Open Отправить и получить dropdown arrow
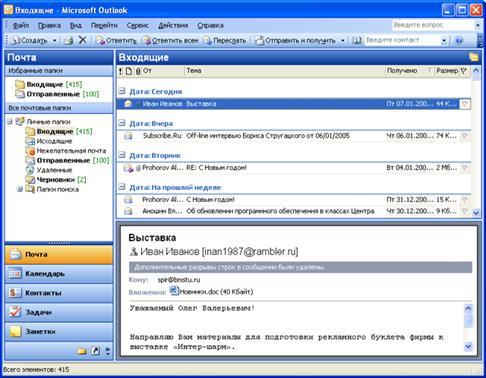The image size is (486, 378). pos(343,41)
